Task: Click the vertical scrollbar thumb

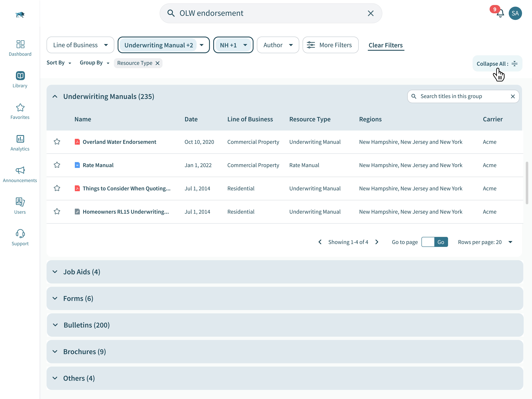Action: (x=527, y=183)
